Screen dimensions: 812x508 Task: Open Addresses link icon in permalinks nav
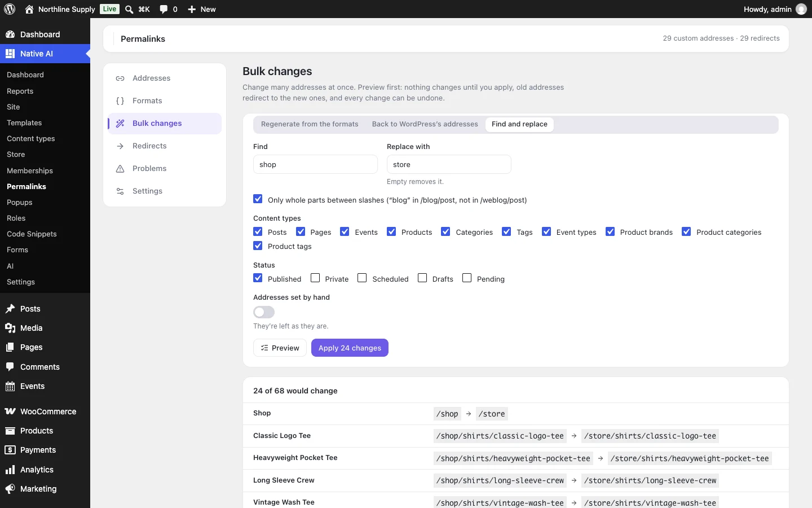(x=120, y=78)
